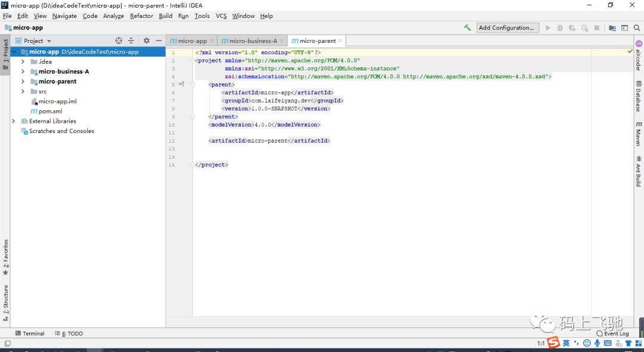This screenshot has width=644, height=352.
Task: Click the crosshair Scroll from Source icon
Action: coord(119,41)
